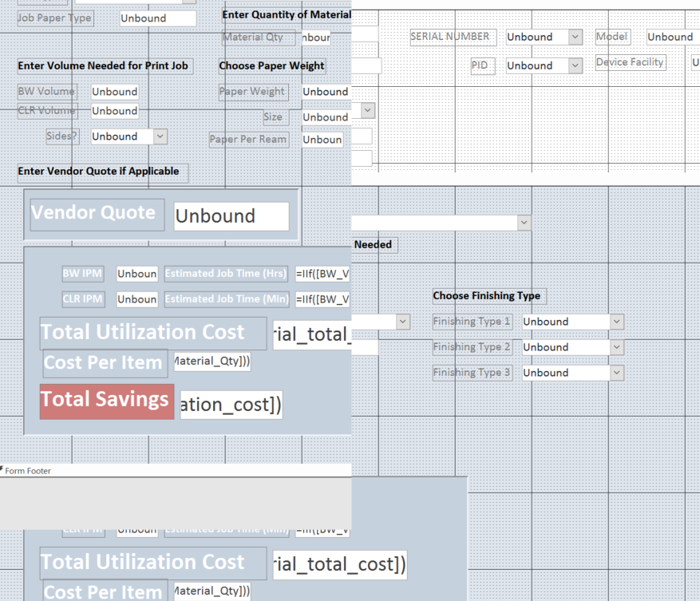Screen dimensions: 700x601
Task: Select the Size Unbound text box
Action: pyautogui.click(x=326, y=117)
